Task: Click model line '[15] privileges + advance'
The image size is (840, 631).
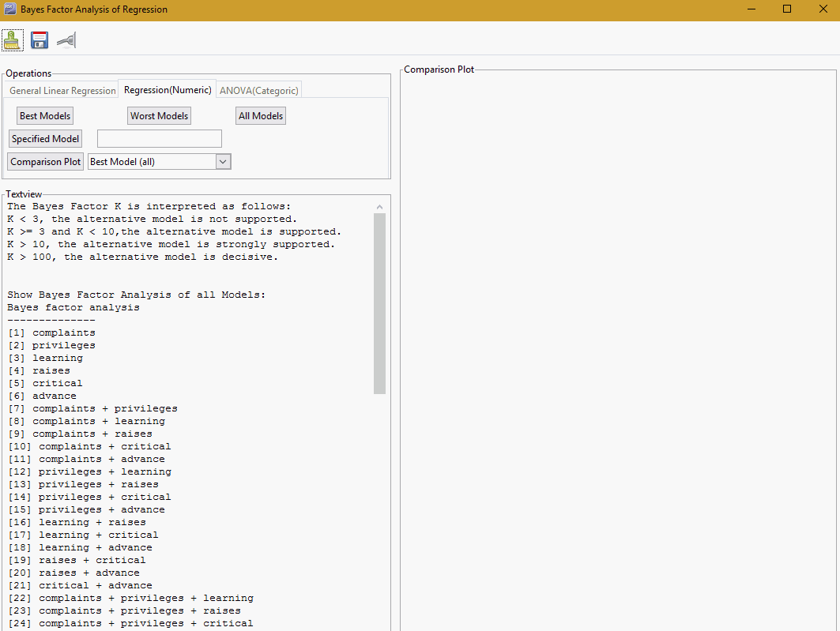Action: pyautogui.click(x=86, y=510)
